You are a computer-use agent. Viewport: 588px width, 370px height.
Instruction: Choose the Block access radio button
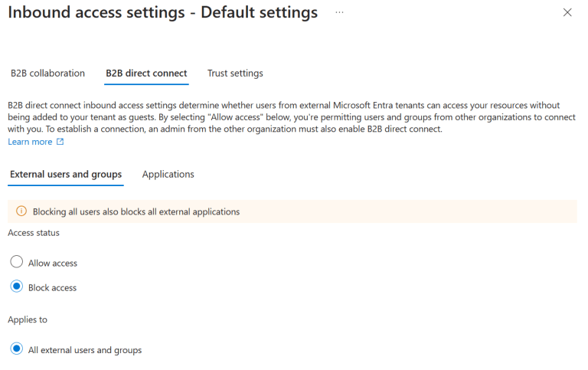click(17, 287)
